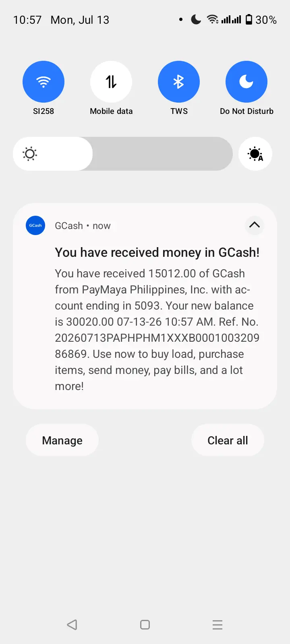Tap the back navigation triangle
This screenshot has height=644, width=290.
tap(72, 625)
